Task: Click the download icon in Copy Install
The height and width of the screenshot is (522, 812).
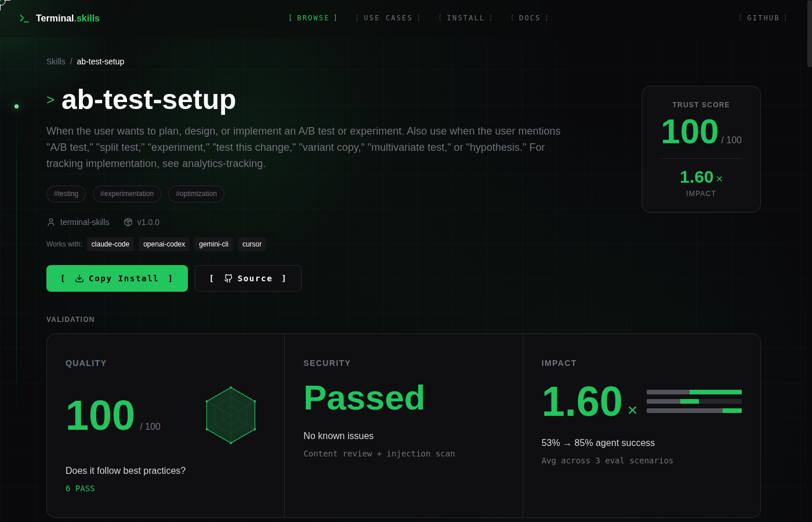Action: [79, 278]
